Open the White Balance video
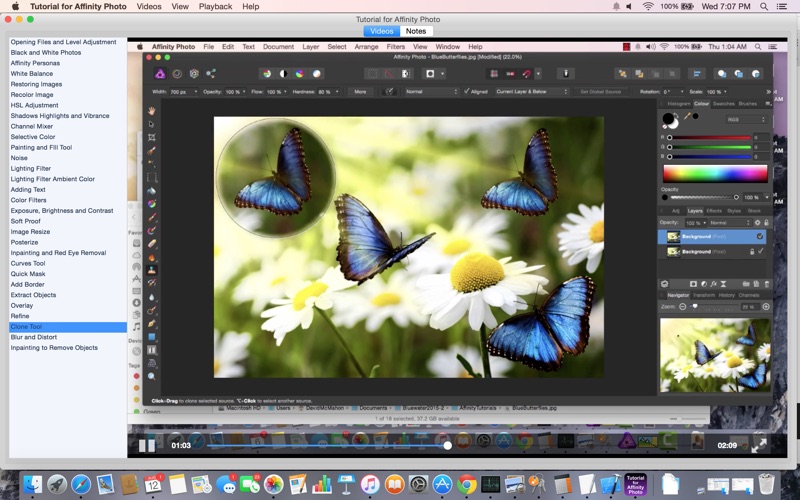 [x=32, y=73]
